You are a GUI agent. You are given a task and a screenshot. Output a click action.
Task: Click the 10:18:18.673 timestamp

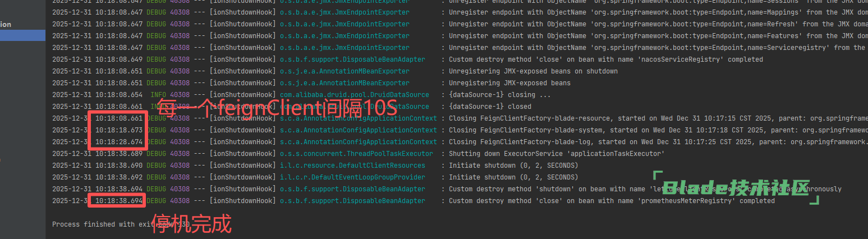[118, 130]
